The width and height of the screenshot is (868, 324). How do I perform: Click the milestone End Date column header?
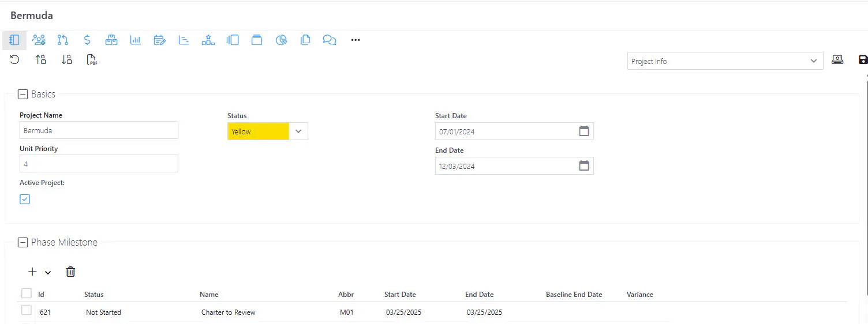pos(480,295)
